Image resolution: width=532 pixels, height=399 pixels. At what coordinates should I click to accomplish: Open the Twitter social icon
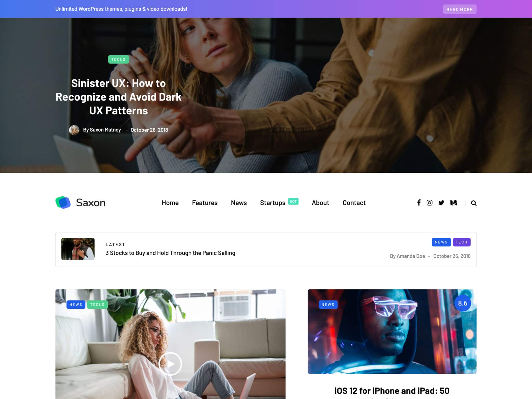[x=441, y=203]
